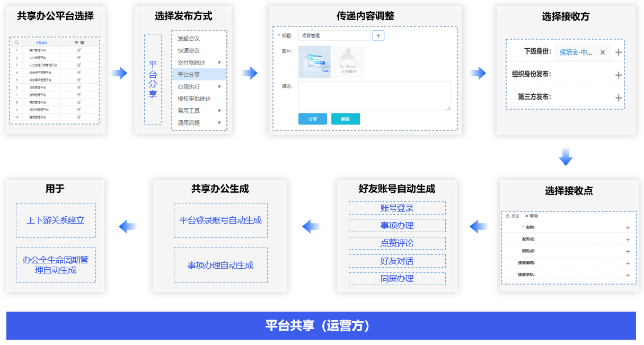Click the plus icon for 第三方发布
Image resolution: width=644 pixels, height=345 pixels.
(x=618, y=98)
